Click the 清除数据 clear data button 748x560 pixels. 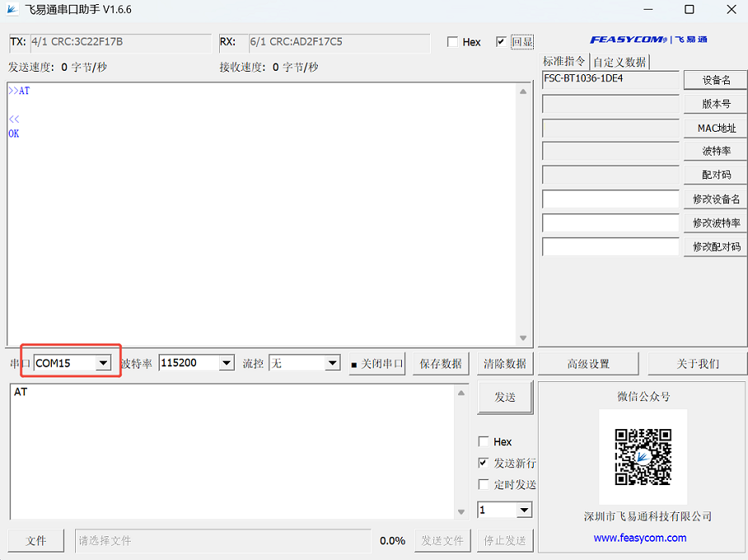point(505,363)
